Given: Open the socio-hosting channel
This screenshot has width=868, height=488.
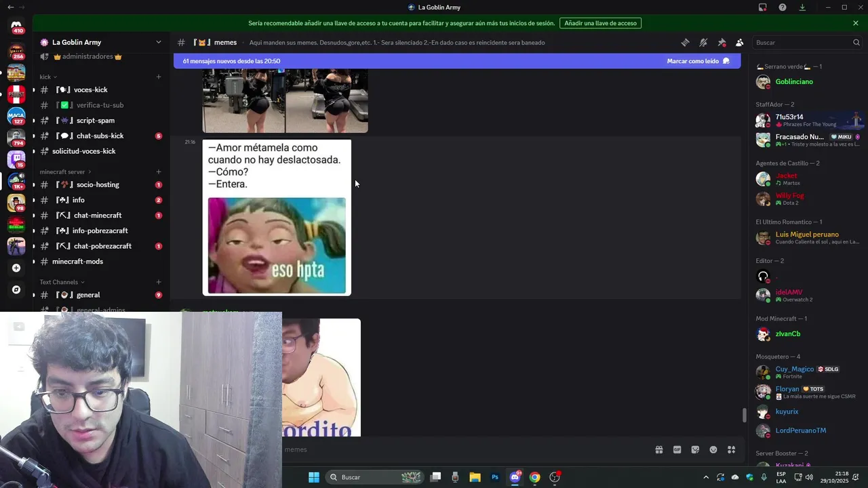Looking at the screenshot, I should 102,184.
